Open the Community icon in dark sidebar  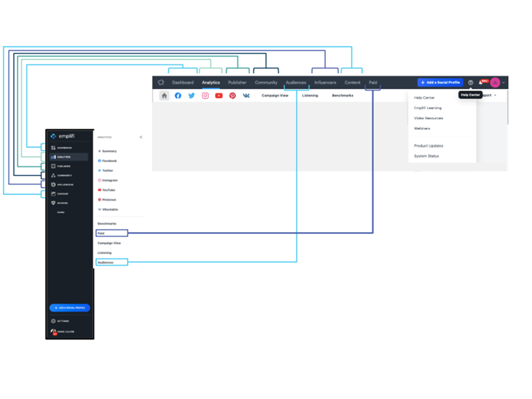pos(53,175)
